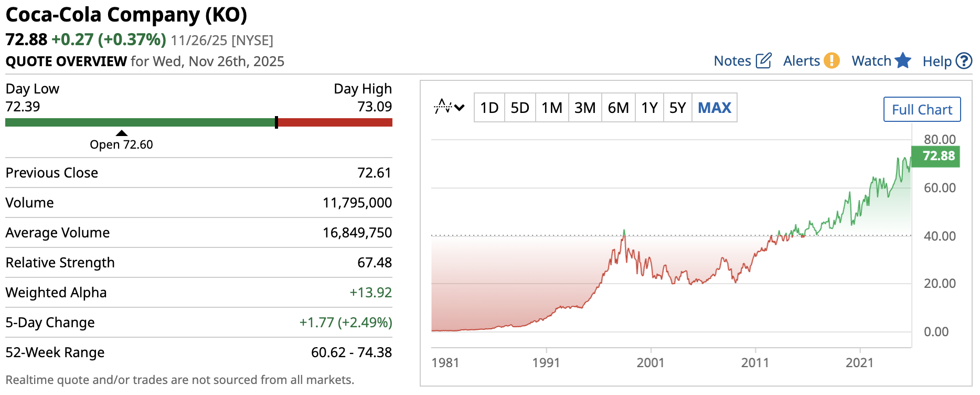Select the MAX time range tab

click(715, 108)
